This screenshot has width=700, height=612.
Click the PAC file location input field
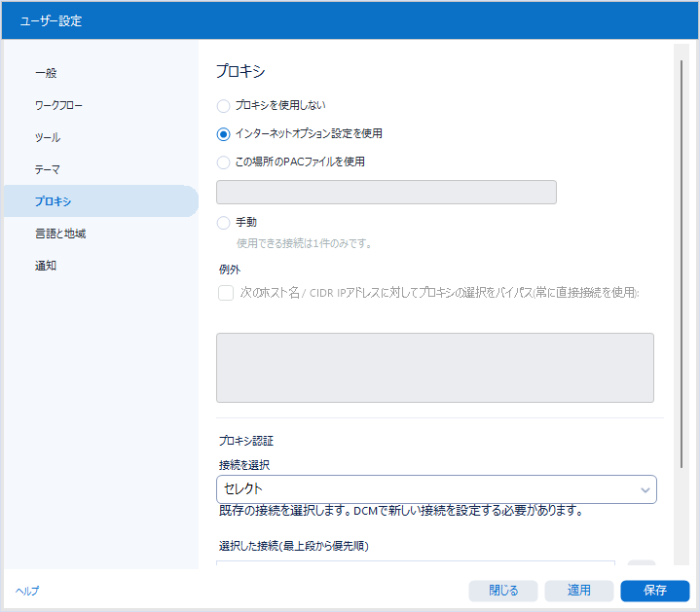tap(386, 193)
